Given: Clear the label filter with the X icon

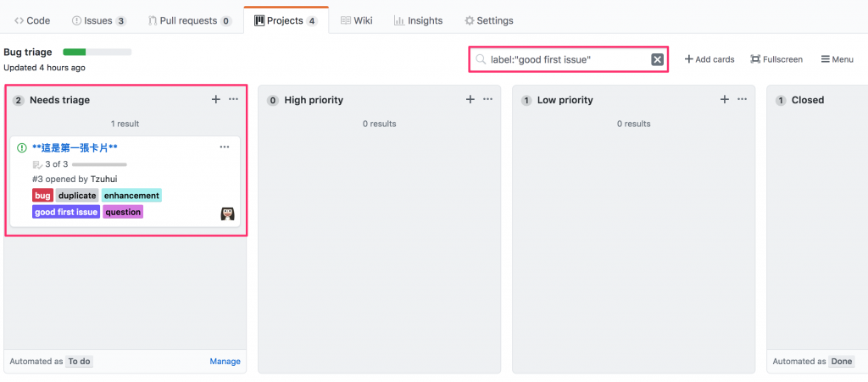Looking at the screenshot, I should click(x=657, y=59).
